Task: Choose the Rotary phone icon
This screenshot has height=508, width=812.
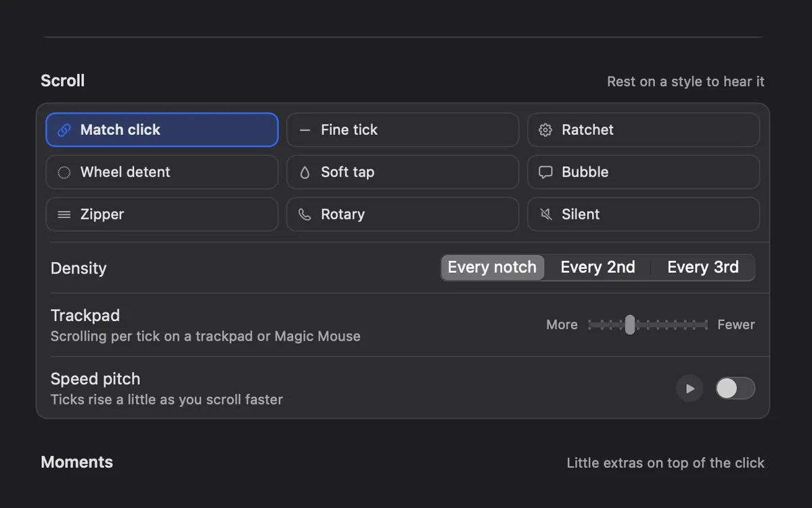Action: [305, 215]
